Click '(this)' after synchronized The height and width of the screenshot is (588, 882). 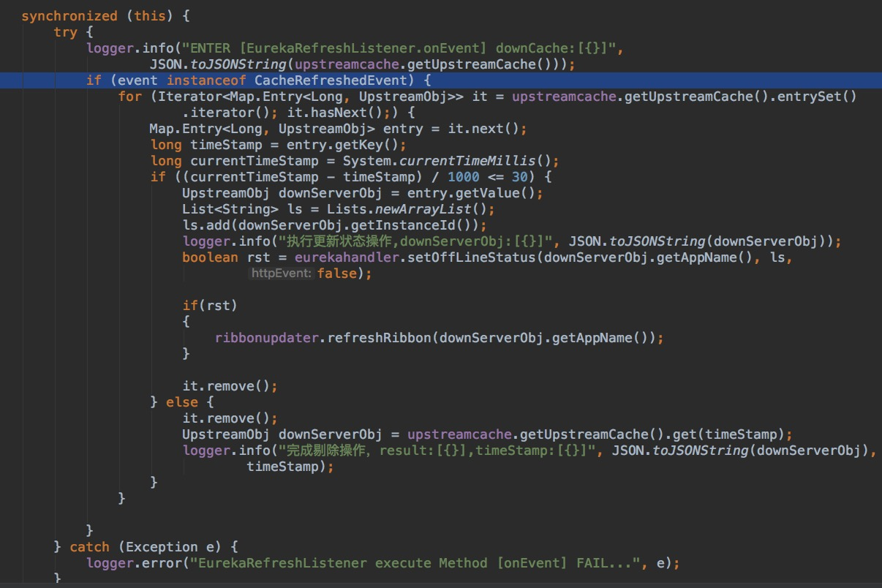click(150, 15)
